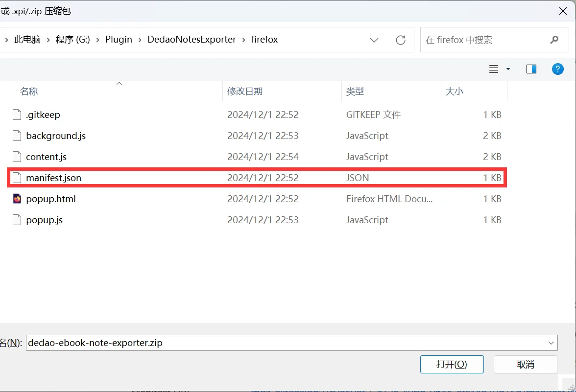
Task: Expand the chevron after 程序 (G:)
Action: 98,40
